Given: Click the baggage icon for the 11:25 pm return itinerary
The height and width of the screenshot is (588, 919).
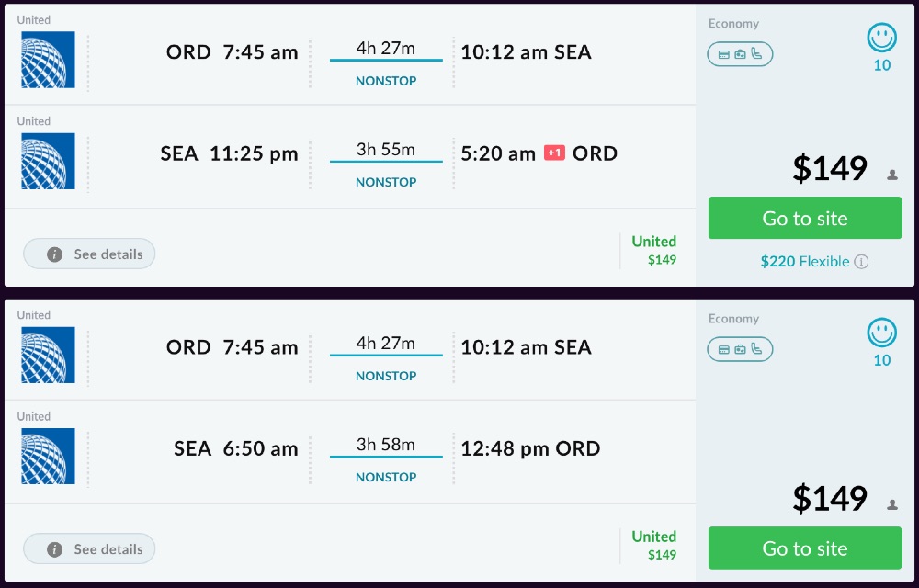Looking at the screenshot, I should coord(740,54).
